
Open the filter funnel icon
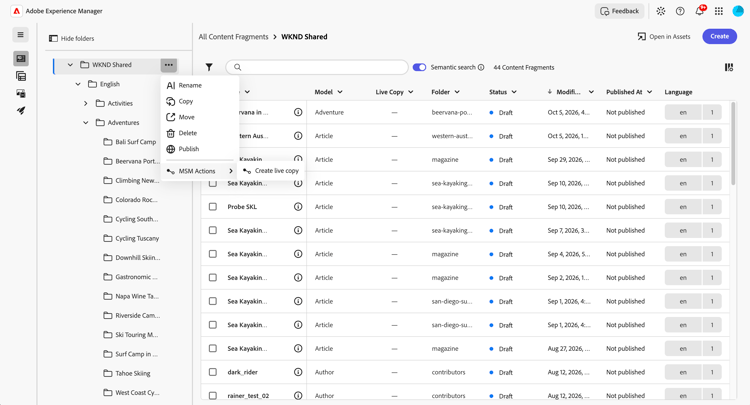coord(209,67)
